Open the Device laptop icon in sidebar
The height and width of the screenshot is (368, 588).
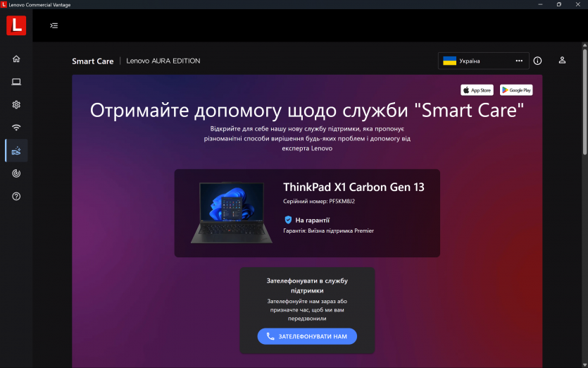pyautogui.click(x=16, y=82)
